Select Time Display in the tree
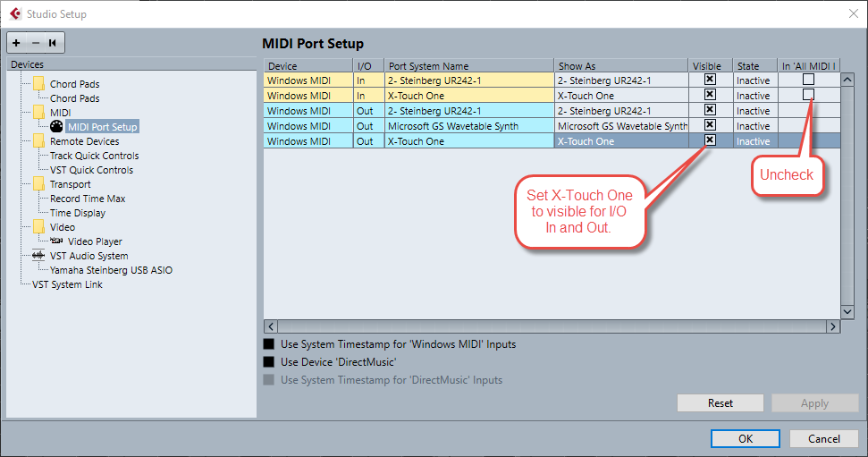Screen dimensions: 868x457 pyautogui.click(x=78, y=213)
